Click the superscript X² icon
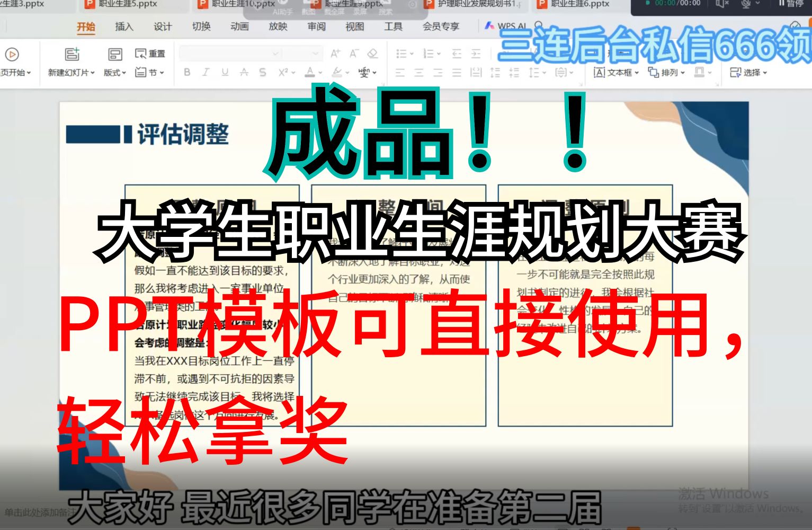812x530 pixels. (283, 72)
